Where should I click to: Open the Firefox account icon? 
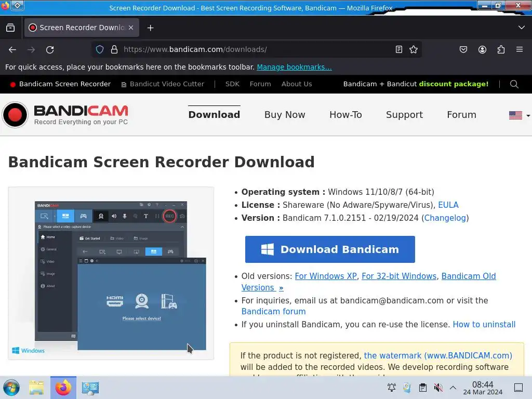482,49
